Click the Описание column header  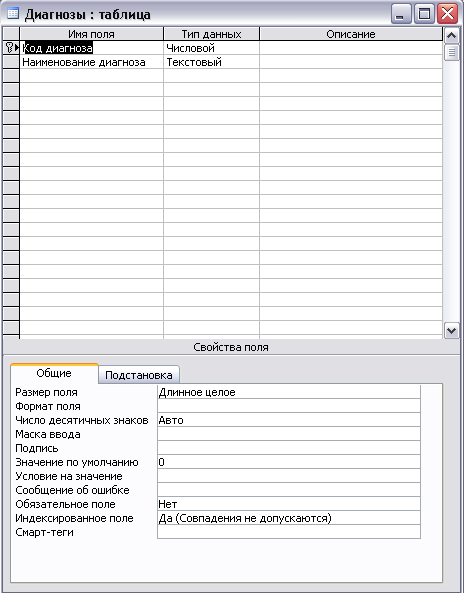click(x=351, y=34)
